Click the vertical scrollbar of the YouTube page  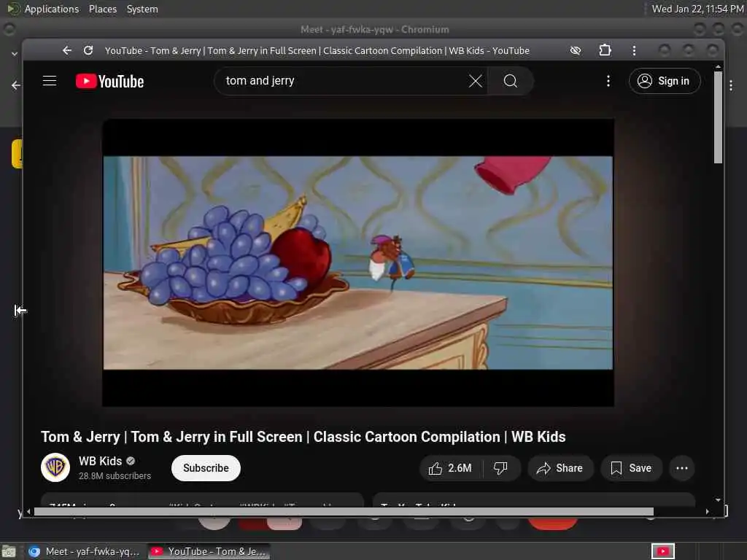tap(718, 117)
